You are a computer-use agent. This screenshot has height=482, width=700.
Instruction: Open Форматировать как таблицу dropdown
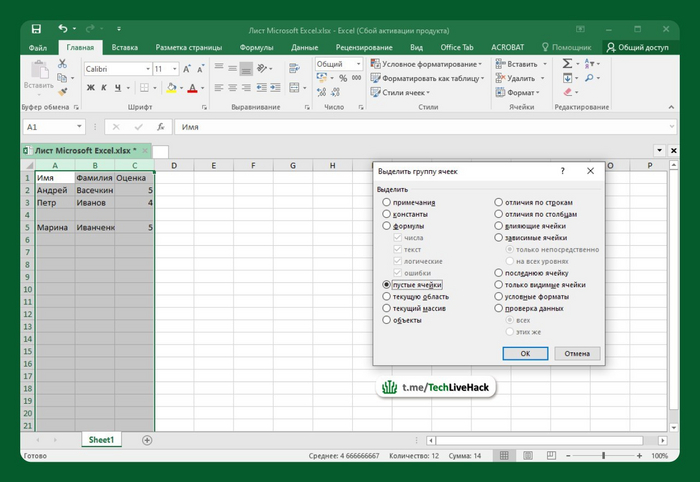427,78
